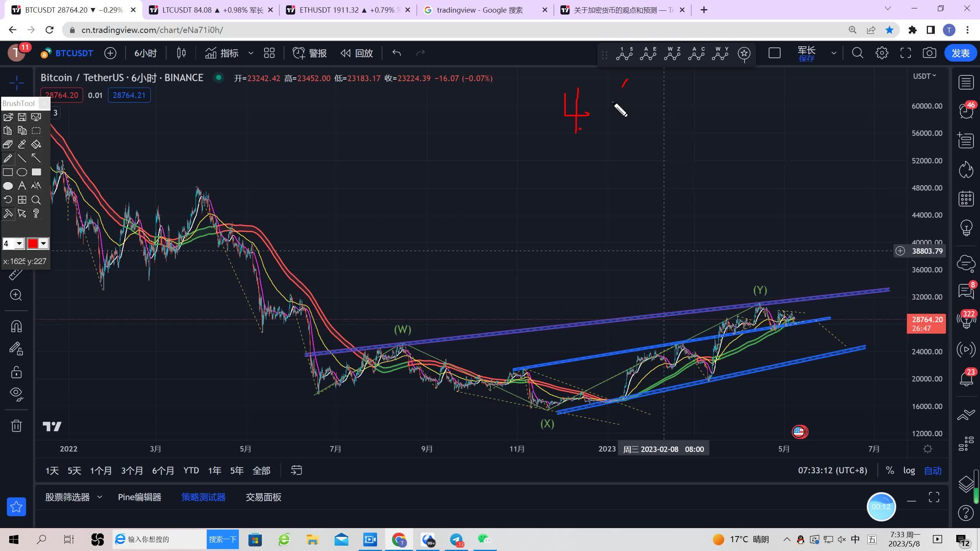Expand the chart layout name dropdown arrow
980x551 pixels.
coord(834,53)
